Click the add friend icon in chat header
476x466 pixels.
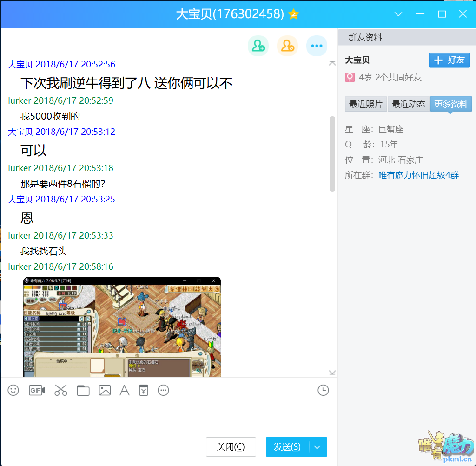pyautogui.click(x=258, y=46)
